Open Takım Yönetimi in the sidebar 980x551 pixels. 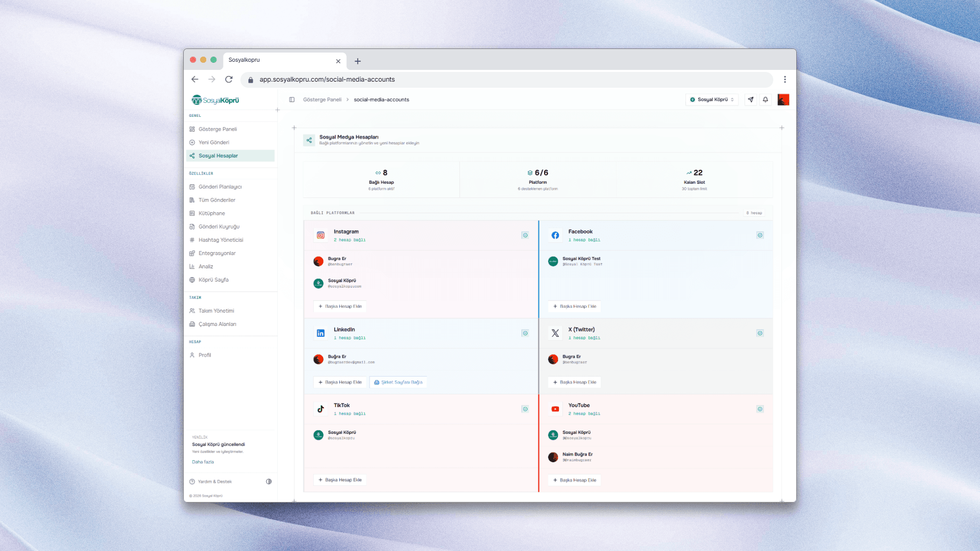pos(231,311)
